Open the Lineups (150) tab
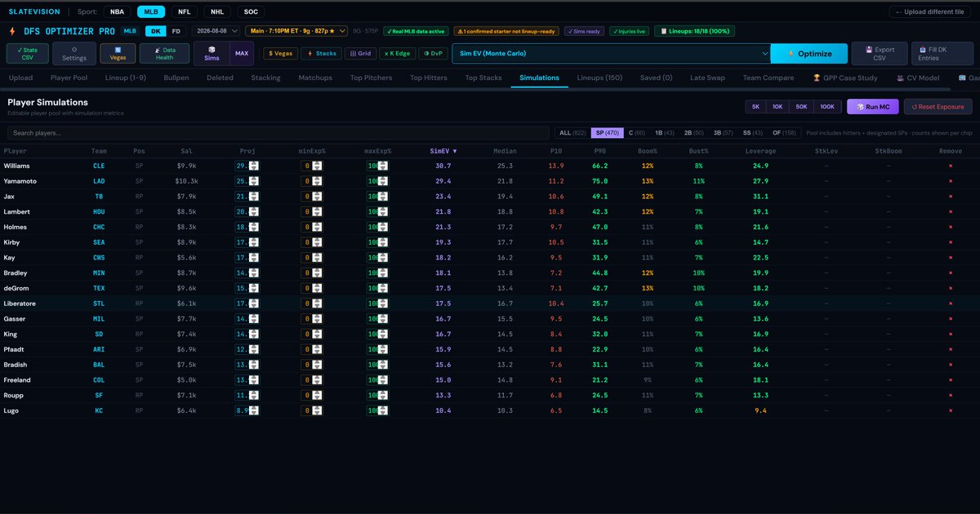This screenshot has height=514, width=980. point(599,78)
